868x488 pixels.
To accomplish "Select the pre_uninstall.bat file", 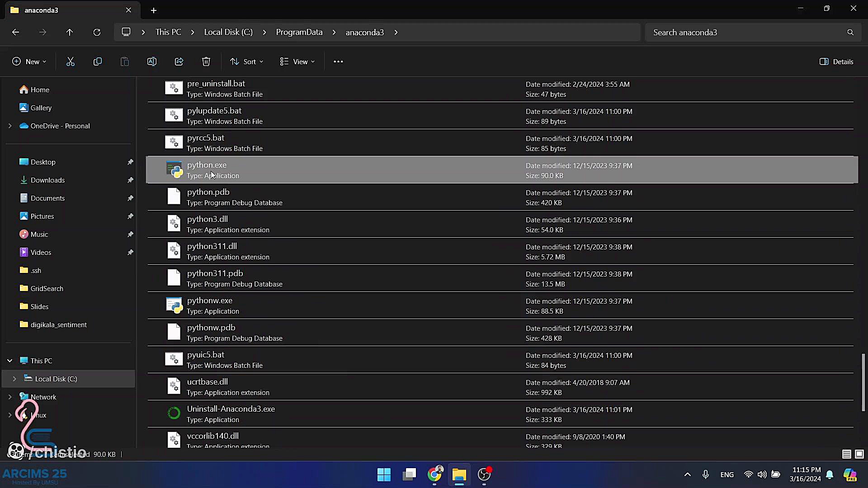I will click(x=500, y=89).
